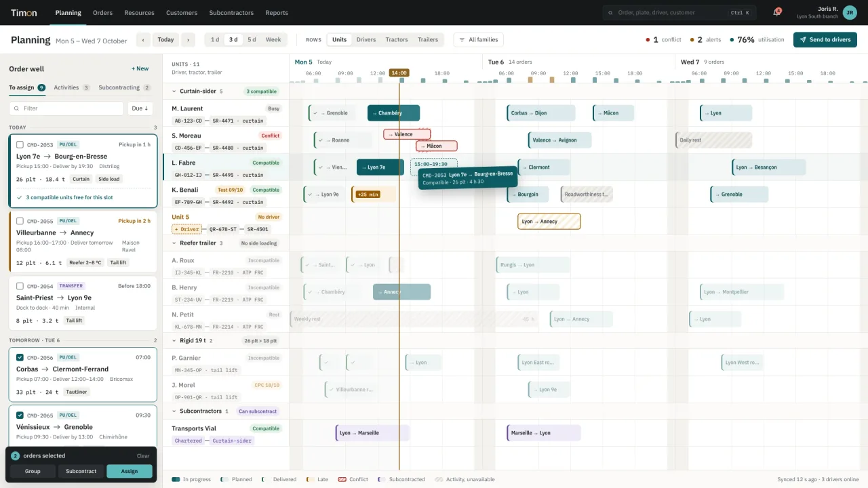Open the Resources menu

point(140,13)
